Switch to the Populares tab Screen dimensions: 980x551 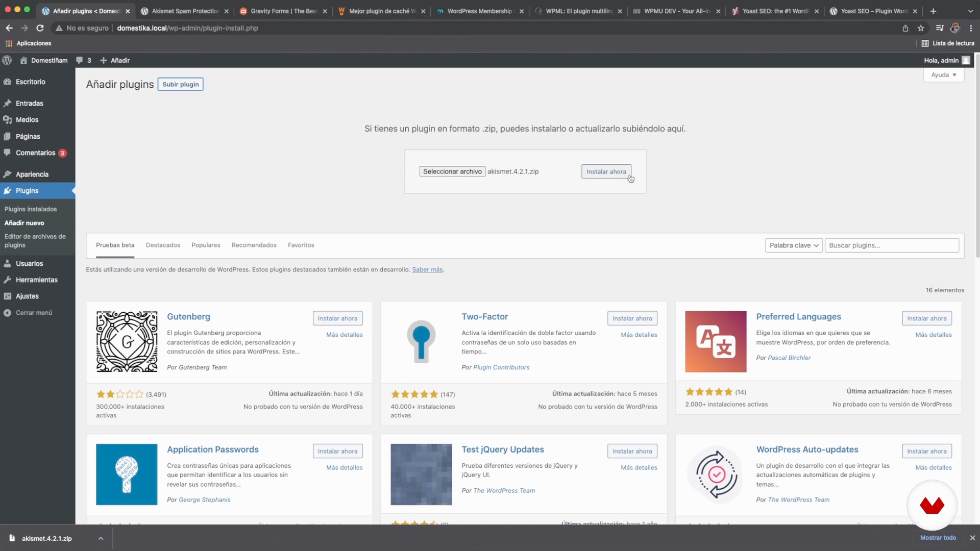tap(206, 245)
